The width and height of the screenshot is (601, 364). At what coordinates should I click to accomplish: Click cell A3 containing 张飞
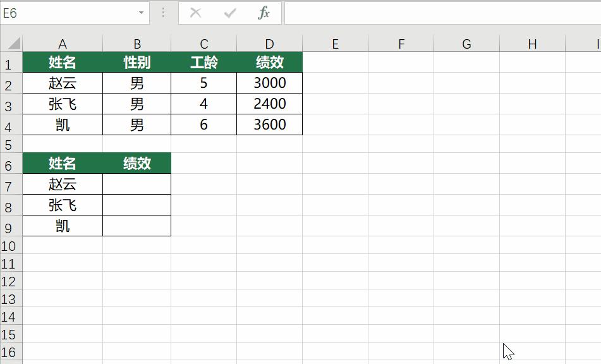click(63, 104)
